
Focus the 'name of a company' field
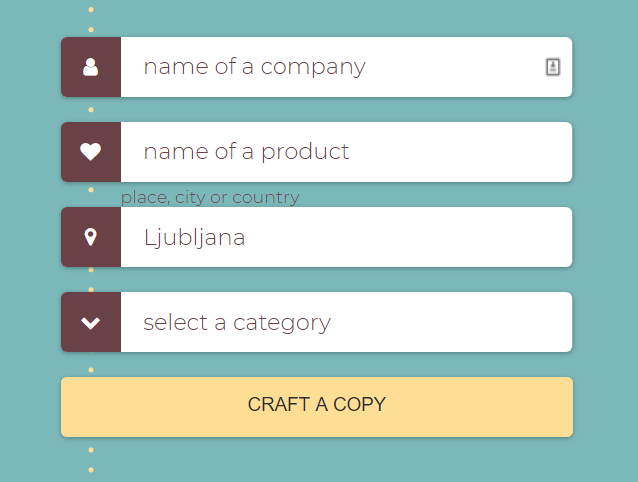tap(330, 67)
